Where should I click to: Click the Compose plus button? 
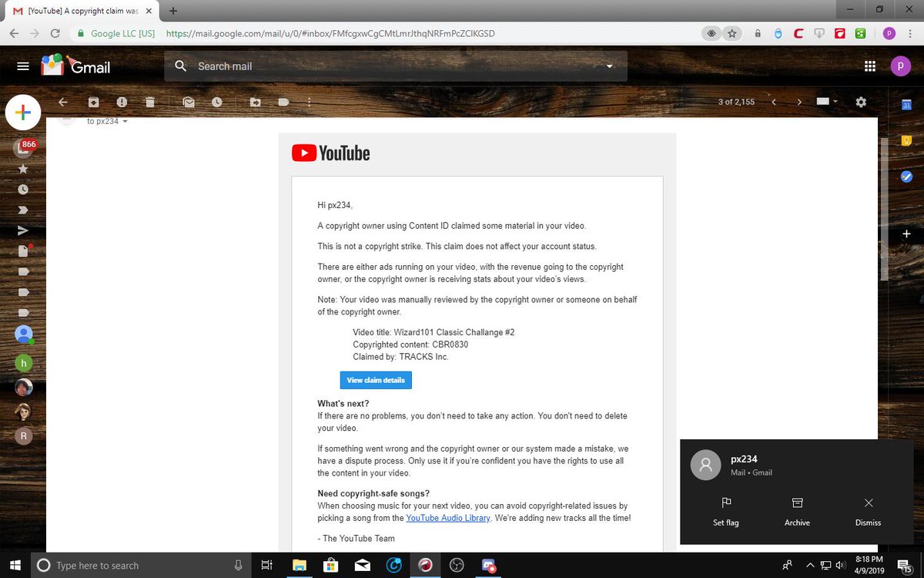[x=23, y=113]
